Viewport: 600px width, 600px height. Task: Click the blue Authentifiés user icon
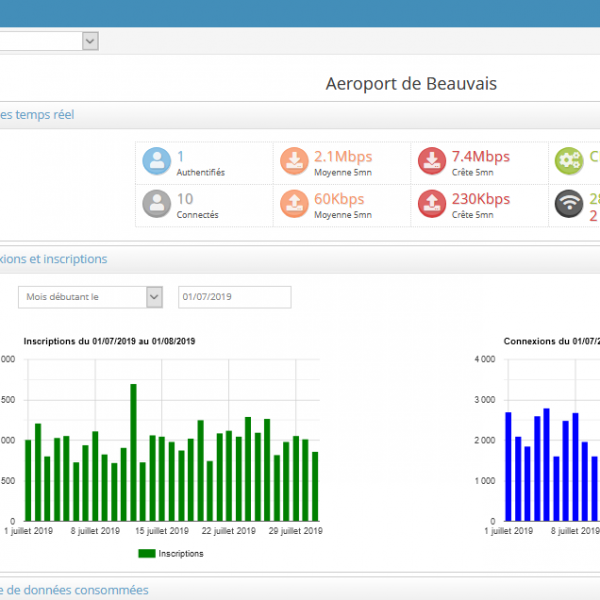pos(157,161)
